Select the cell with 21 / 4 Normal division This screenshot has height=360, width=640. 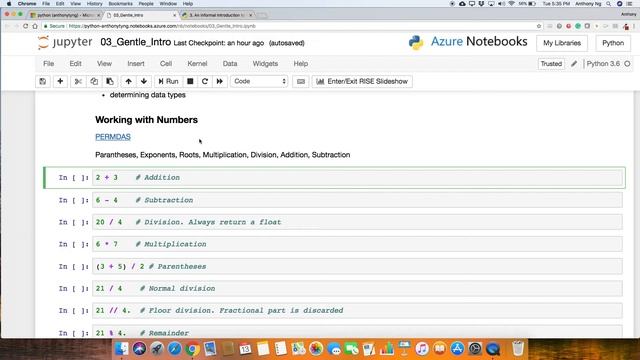pos(357,288)
